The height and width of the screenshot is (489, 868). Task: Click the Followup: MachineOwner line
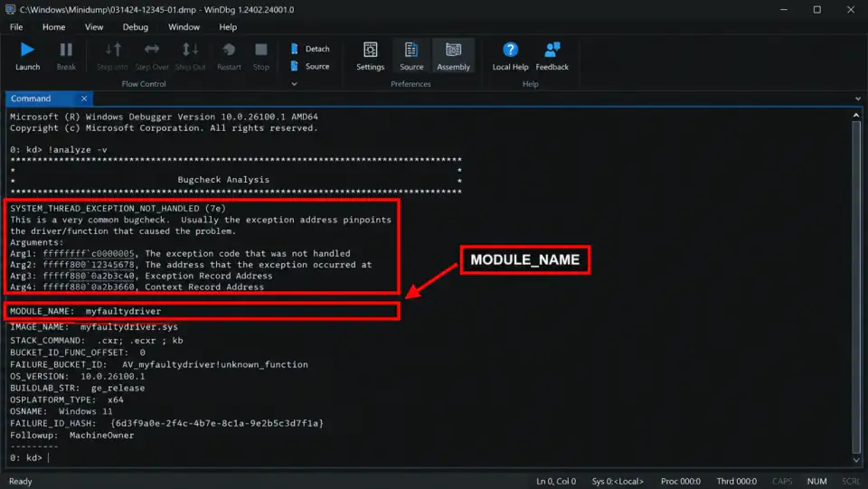[x=72, y=436]
